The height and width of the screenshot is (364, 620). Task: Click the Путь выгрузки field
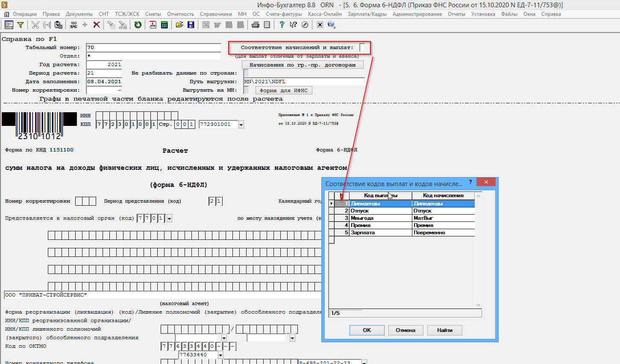(x=304, y=82)
